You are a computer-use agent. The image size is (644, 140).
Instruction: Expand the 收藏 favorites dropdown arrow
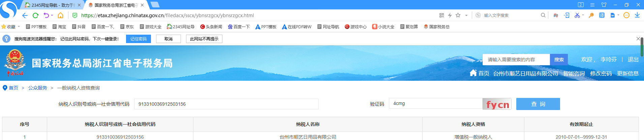19,27
